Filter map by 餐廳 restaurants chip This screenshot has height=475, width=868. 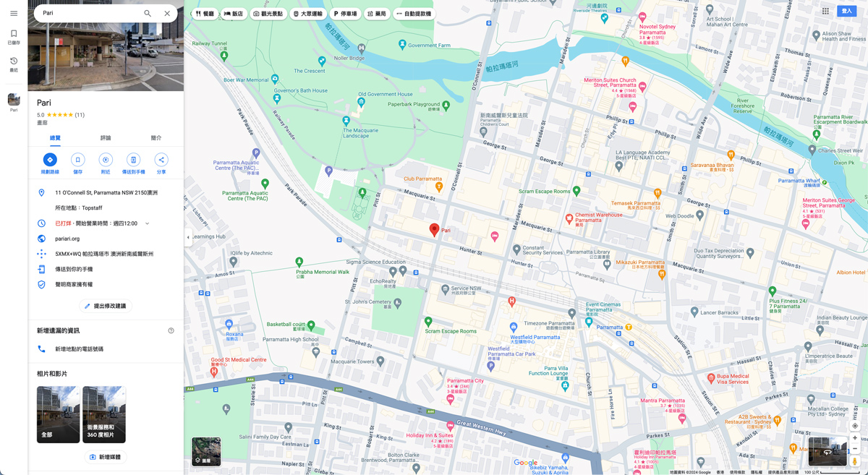pos(205,14)
